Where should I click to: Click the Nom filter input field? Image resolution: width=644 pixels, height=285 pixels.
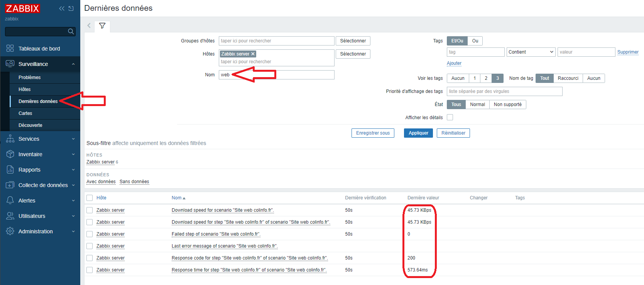pos(276,75)
